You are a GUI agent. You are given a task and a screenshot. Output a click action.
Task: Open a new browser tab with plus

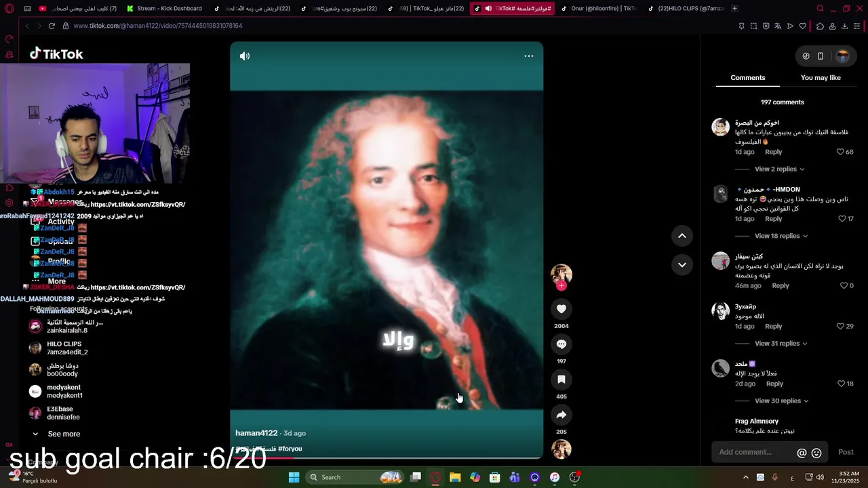734,8
